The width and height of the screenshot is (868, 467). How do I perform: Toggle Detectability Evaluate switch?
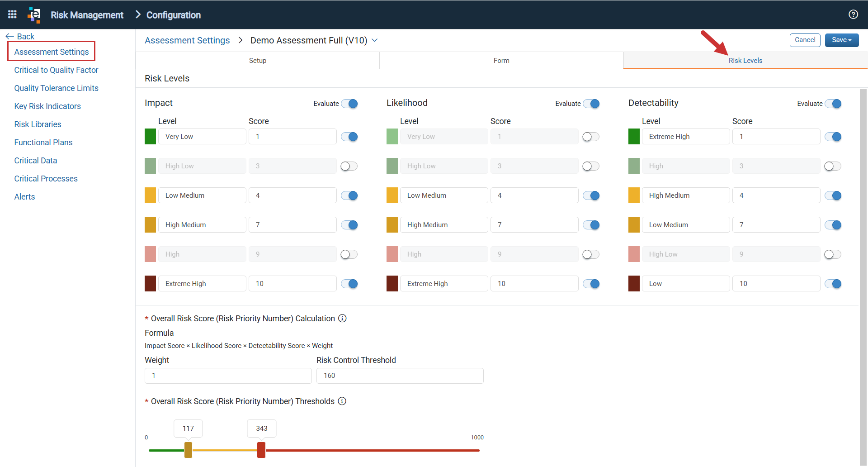tap(833, 104)
